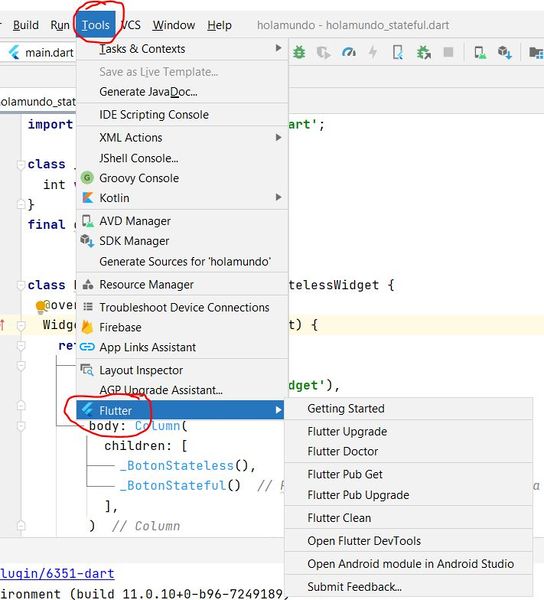Open the VCS menu
Screen dimensions: 544x600
point(130,25)
